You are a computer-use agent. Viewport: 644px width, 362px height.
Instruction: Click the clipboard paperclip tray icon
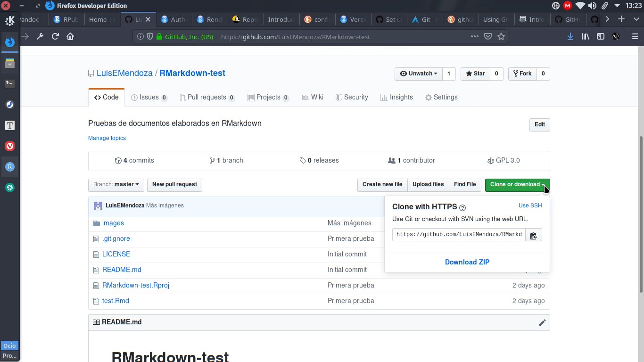tap(604, 6)
